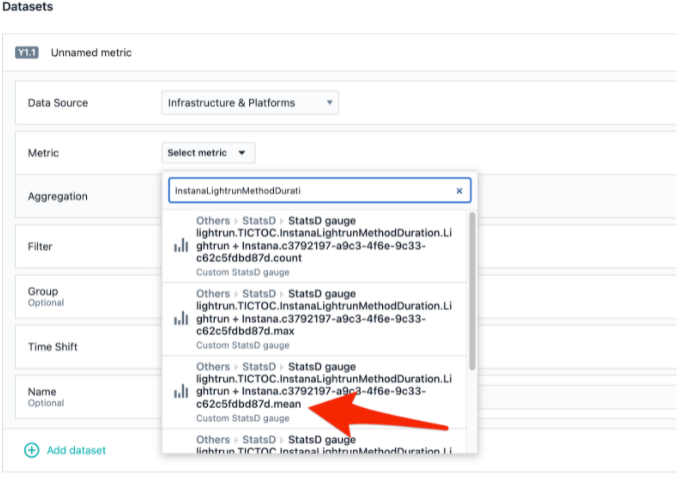Choose the metric ending in .max
This screenshot has width=682, height=489.
coord(320,318)
